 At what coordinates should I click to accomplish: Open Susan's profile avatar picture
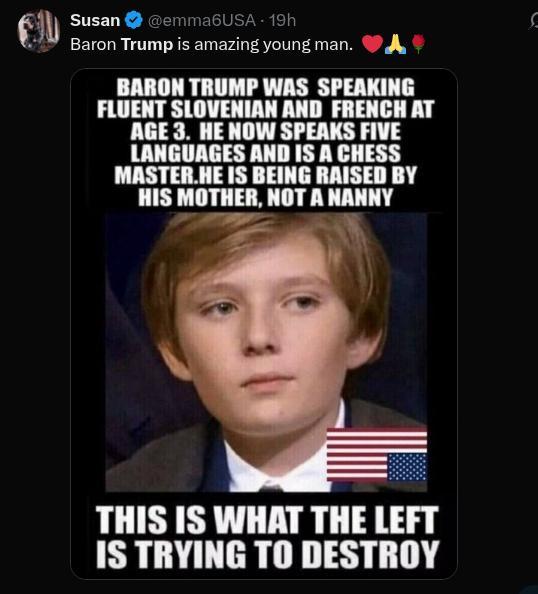tap(39, 31)
